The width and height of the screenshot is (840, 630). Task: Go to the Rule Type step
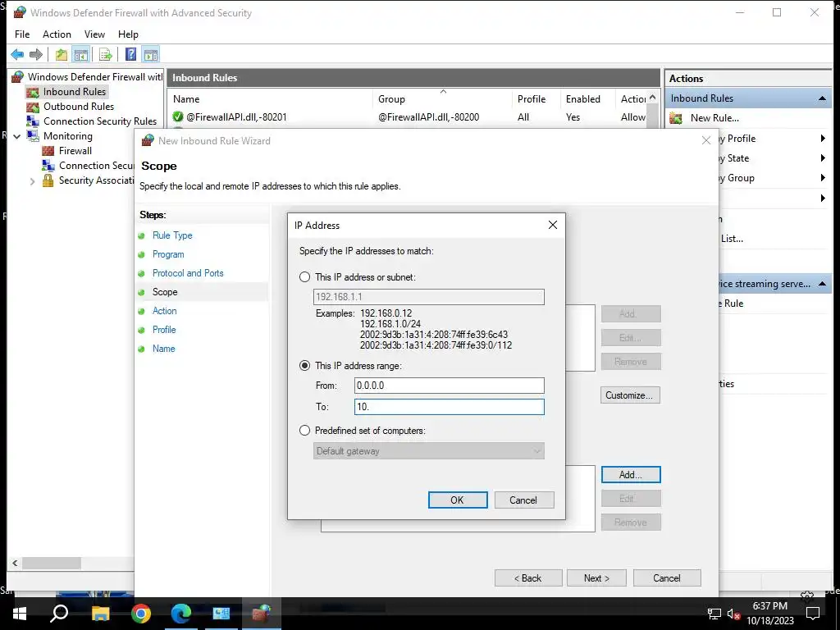pyautogui.click(x=172, y=235)
